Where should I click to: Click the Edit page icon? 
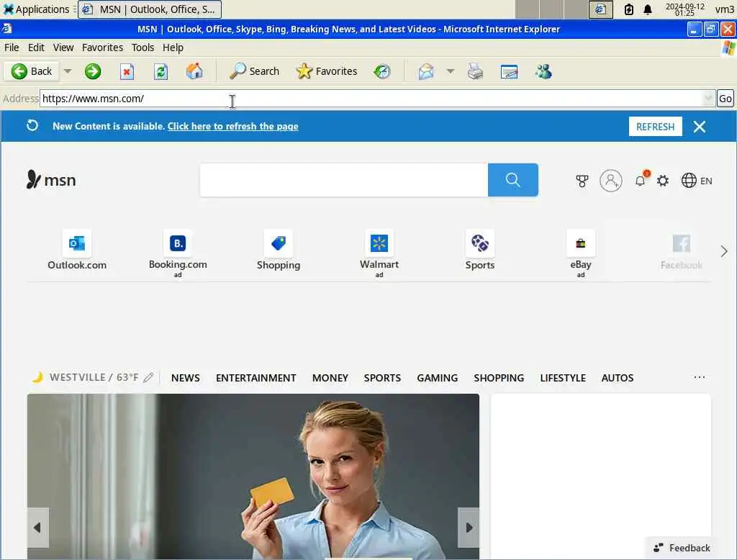(x=509, y=71)
